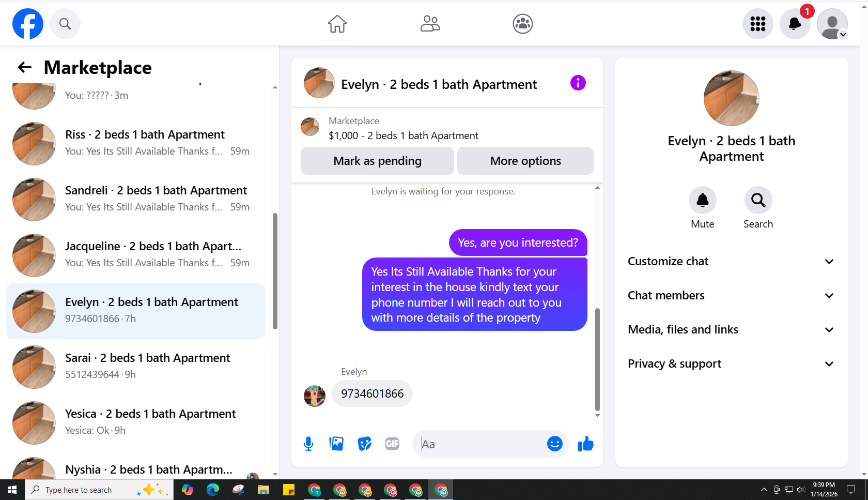Viewport: 868px width, 500px height.
Task: Select the Evelyn conversation in list
Action: 136,311
